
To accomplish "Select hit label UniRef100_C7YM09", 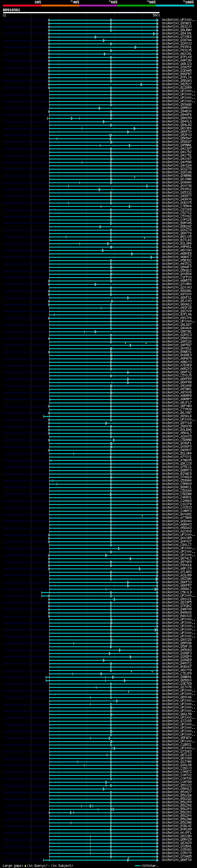I will 176,409.
